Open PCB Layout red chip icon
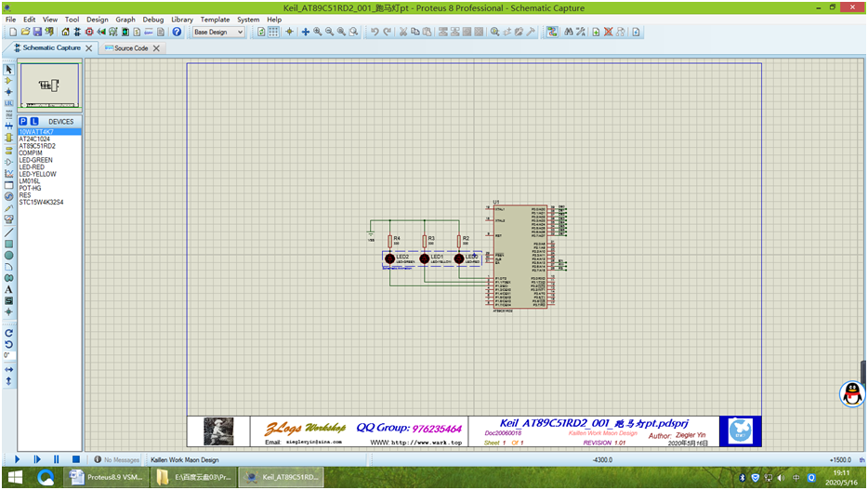868x490 pixels. pos(89,33)
